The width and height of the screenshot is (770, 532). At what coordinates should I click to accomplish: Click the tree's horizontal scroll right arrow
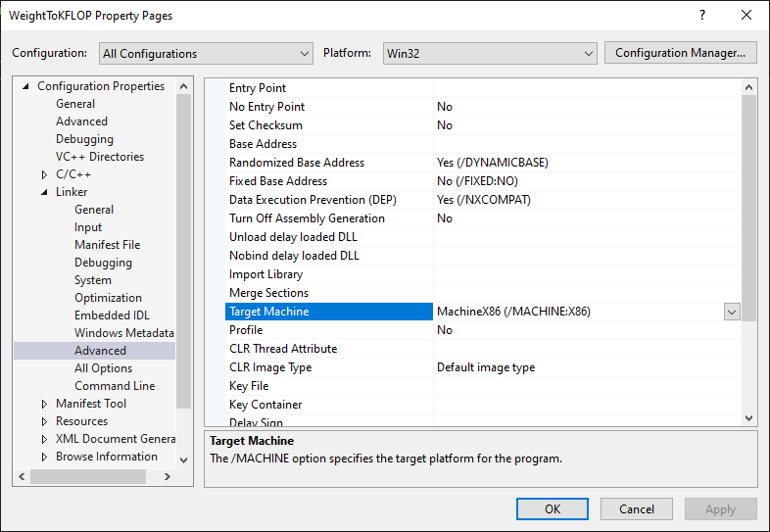click(x=166, y=476)
